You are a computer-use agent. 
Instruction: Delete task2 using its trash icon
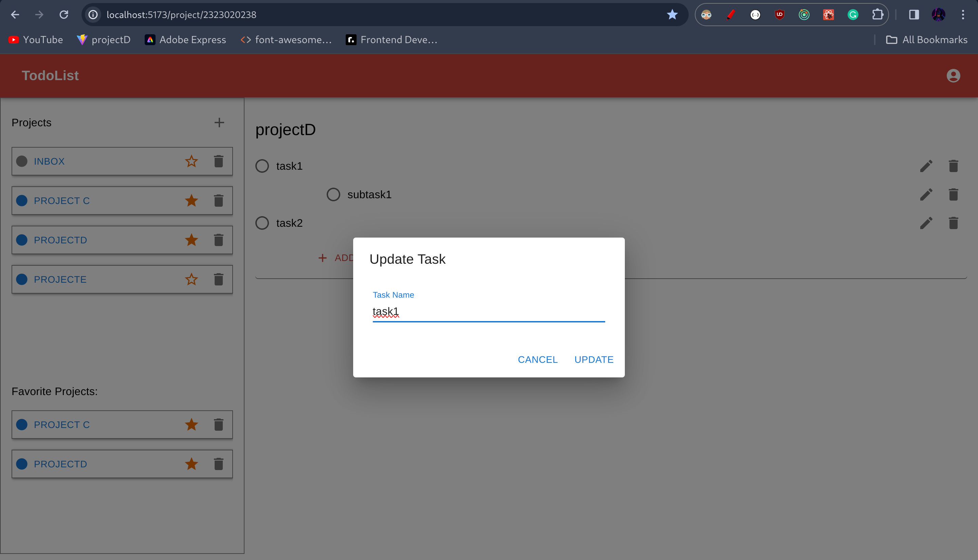coord(953,223)
